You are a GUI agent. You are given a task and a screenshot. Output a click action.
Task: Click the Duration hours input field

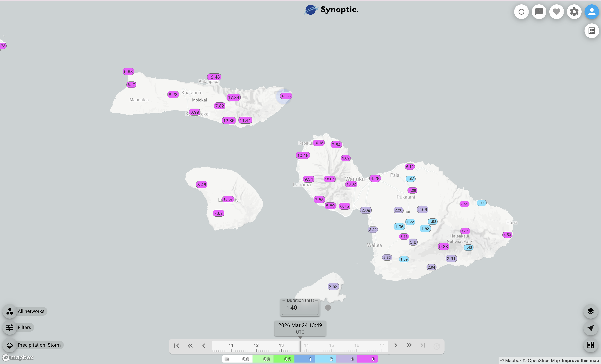pos(300,308)
